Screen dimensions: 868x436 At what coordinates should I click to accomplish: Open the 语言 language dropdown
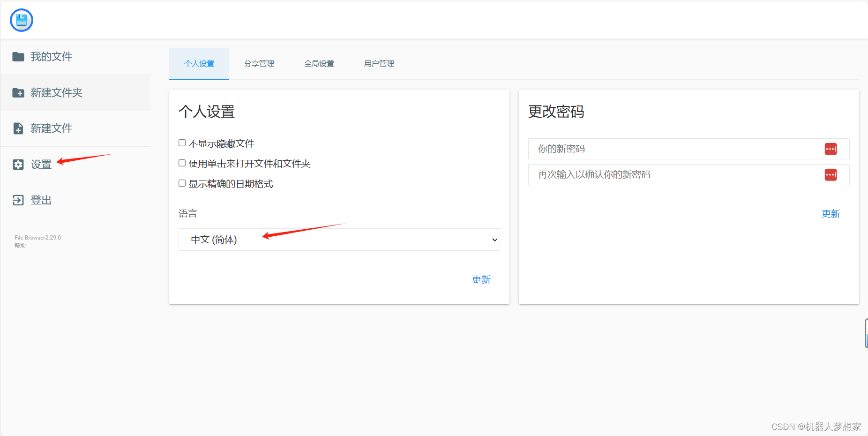click(339, 240)
